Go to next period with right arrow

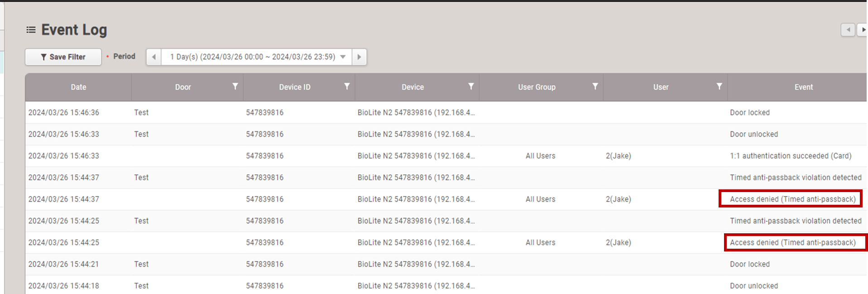[359, 57]
